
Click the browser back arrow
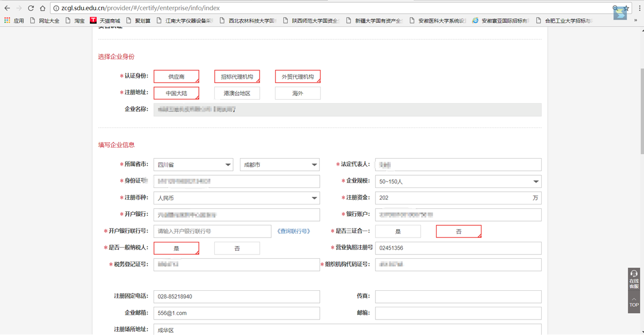tap(7, 8)
